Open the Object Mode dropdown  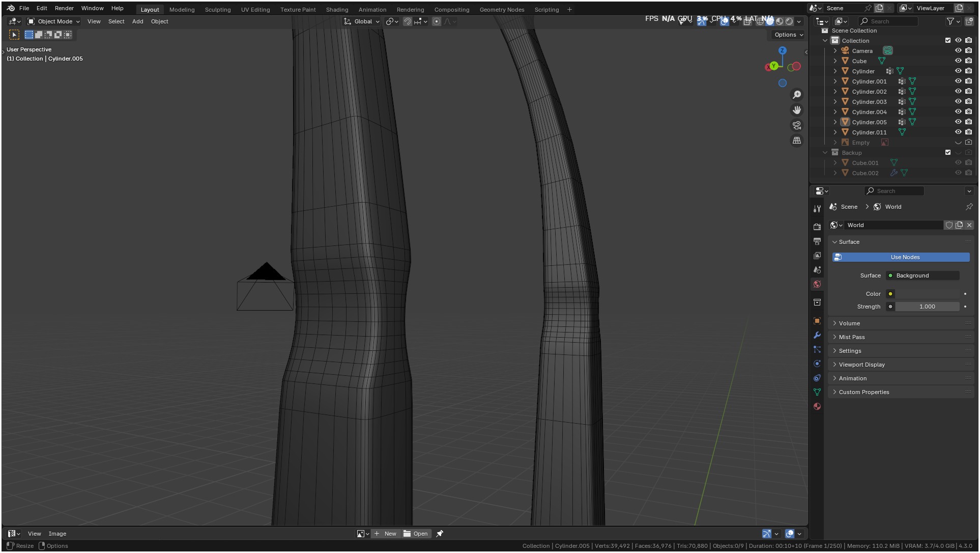(x=54, y=21)
